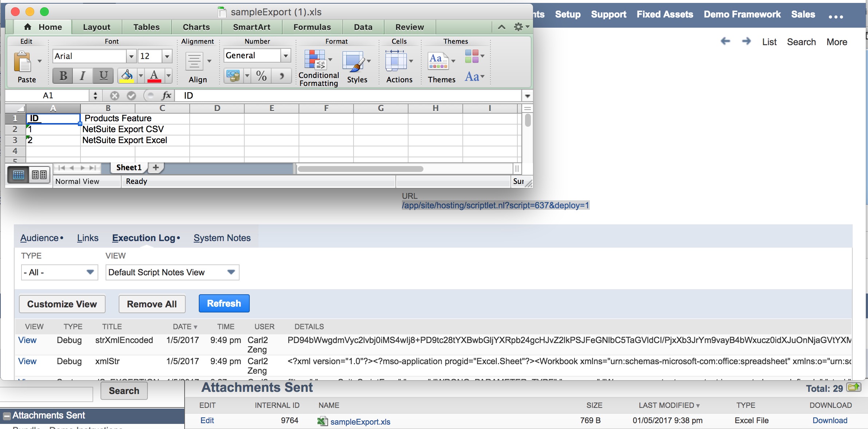Select the Review ribbon tab
The width and height of the screenshot is (868, 429).
410,27
